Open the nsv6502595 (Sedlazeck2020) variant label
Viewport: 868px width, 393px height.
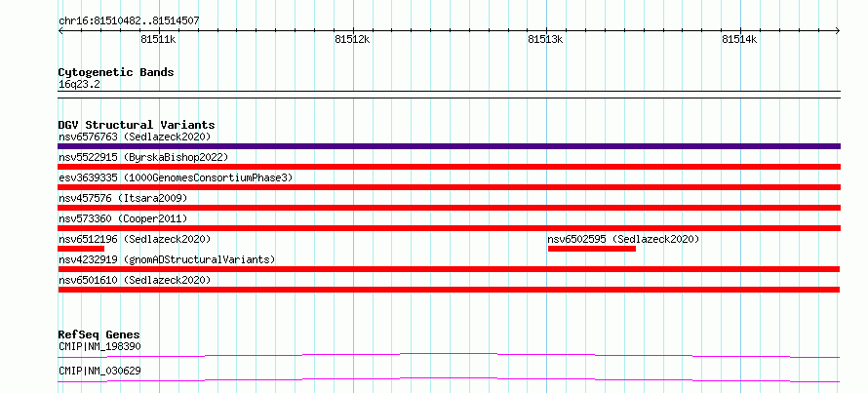624,239
